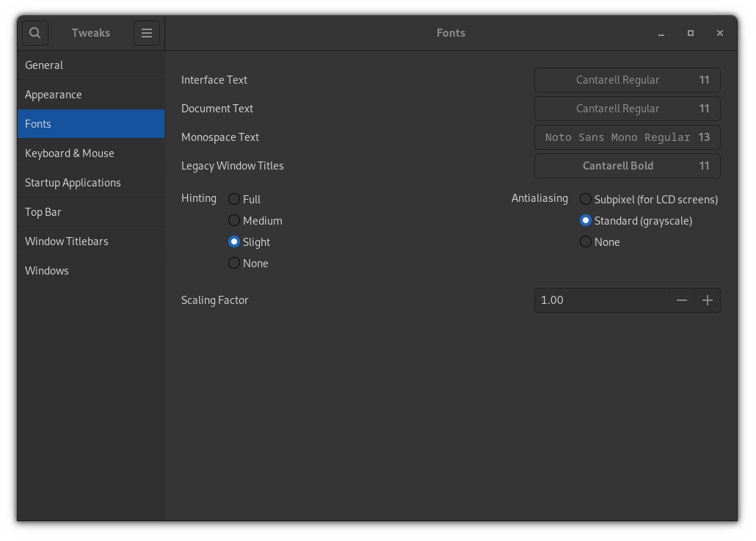Minimize the Tweaks window
This screenshot has width=756, height=541.
[661, 33]
